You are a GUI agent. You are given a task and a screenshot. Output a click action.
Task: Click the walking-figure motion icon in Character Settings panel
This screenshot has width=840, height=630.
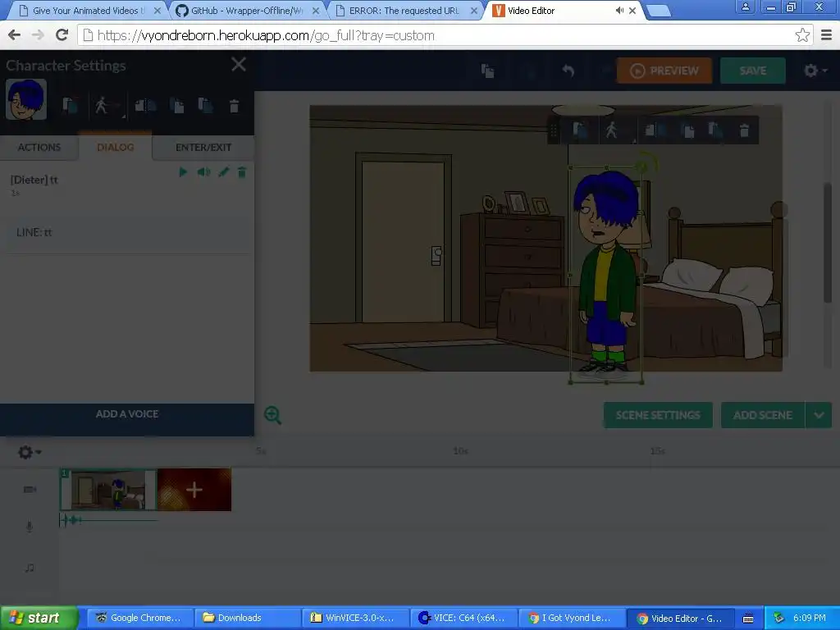point(101,105)
